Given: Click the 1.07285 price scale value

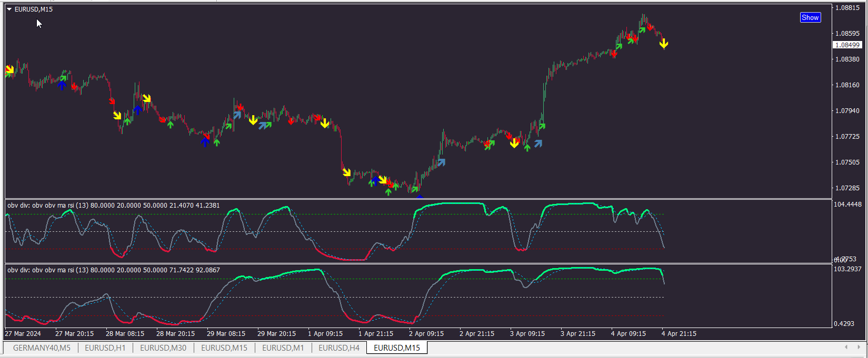Looking at the screenshot, I should coord(847,188).
